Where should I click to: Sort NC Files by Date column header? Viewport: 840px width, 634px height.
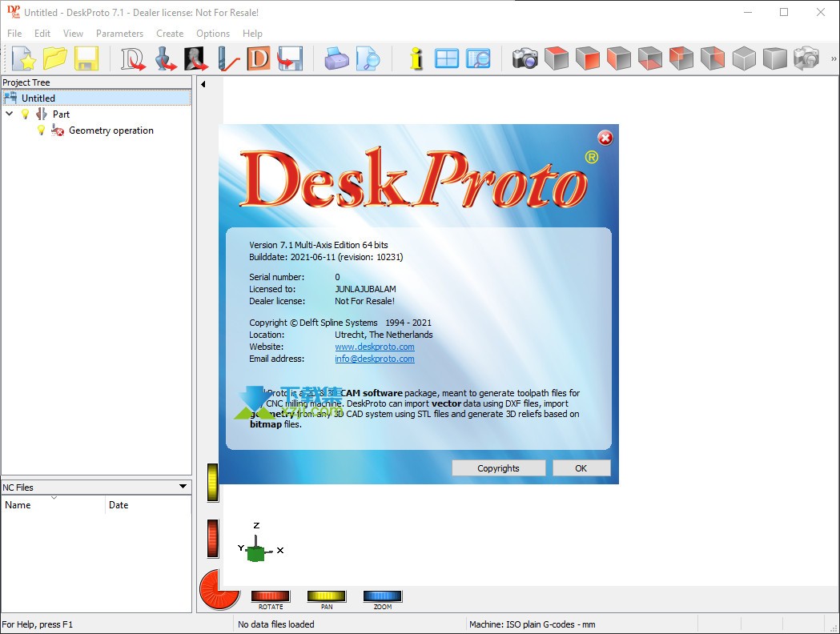coord(148,505)
